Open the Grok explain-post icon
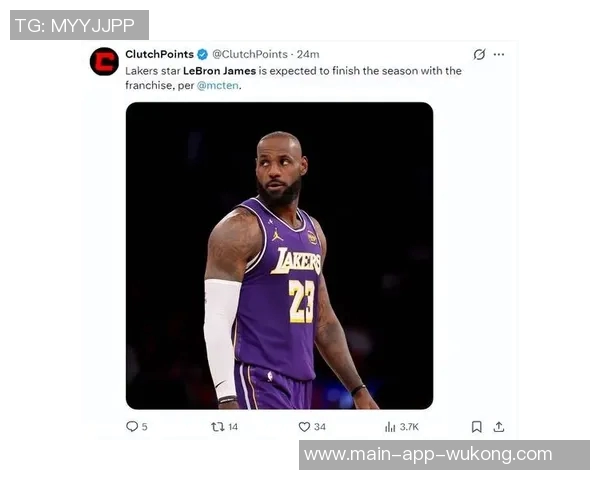 click(479, 54)
